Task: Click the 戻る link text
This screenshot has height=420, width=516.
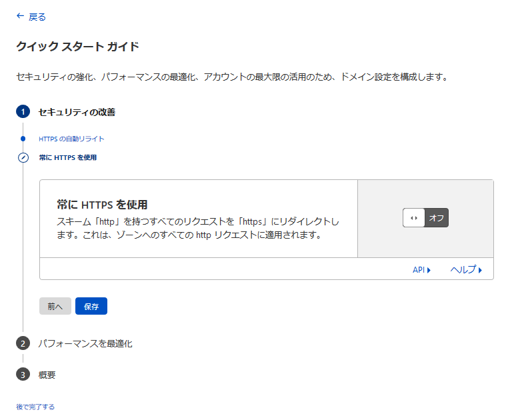Action: [37, 17]
